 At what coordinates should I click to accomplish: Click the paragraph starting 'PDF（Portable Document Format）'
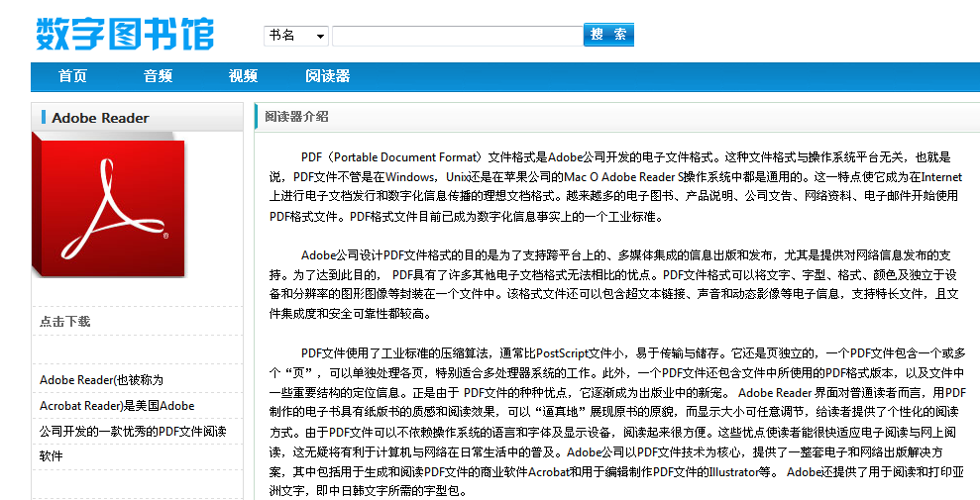point(615,187)
